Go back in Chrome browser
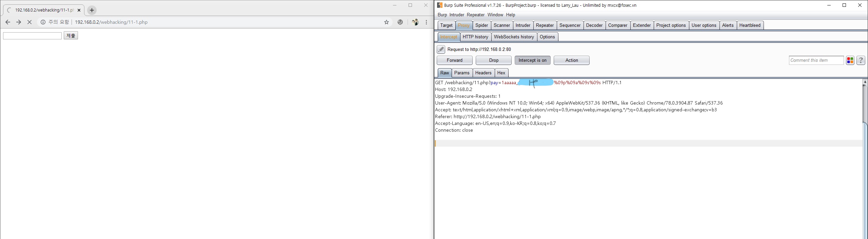The image size is (868, 239). [8, 22]
